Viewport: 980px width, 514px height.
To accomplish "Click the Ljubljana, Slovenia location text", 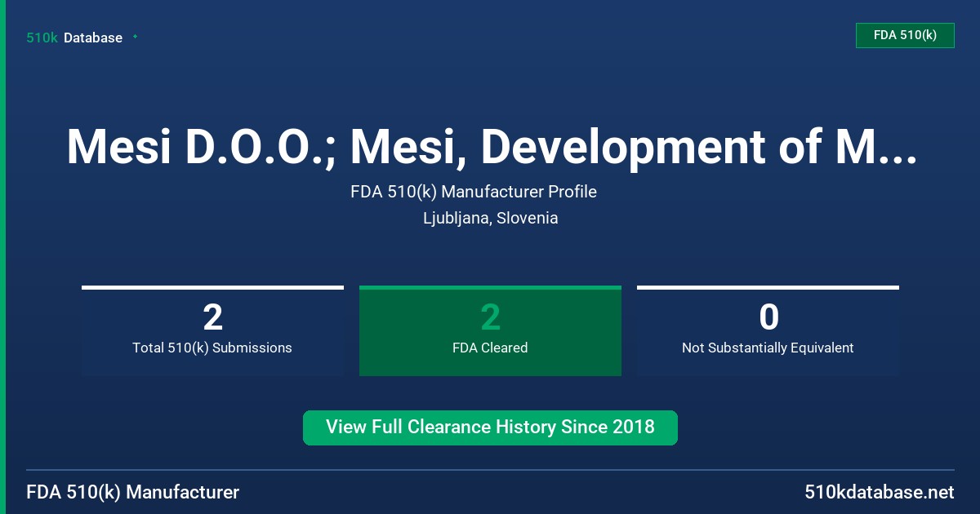I will point(490,218).
